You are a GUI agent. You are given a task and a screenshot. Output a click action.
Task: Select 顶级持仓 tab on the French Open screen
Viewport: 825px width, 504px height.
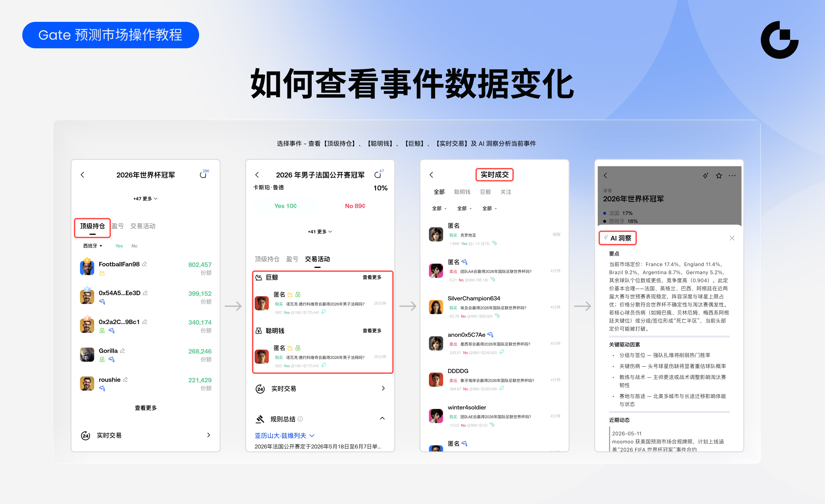click(267, 259)
